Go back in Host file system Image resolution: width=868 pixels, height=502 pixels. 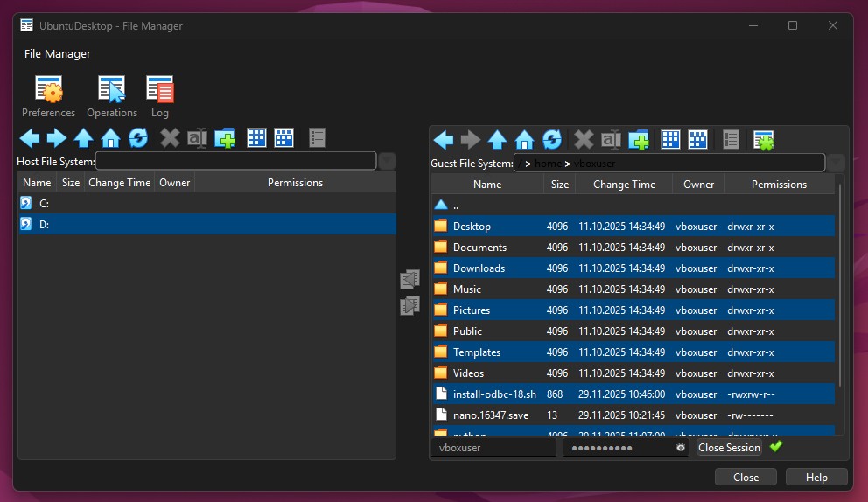pos(30,138)
